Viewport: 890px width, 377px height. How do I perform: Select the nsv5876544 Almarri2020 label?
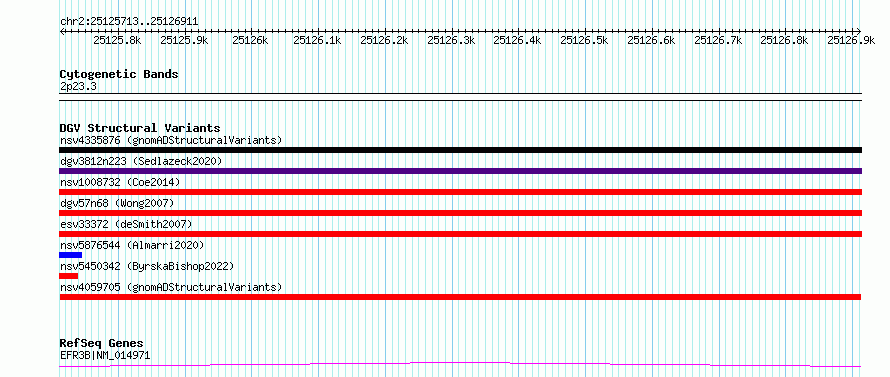(x=132, y=245)
